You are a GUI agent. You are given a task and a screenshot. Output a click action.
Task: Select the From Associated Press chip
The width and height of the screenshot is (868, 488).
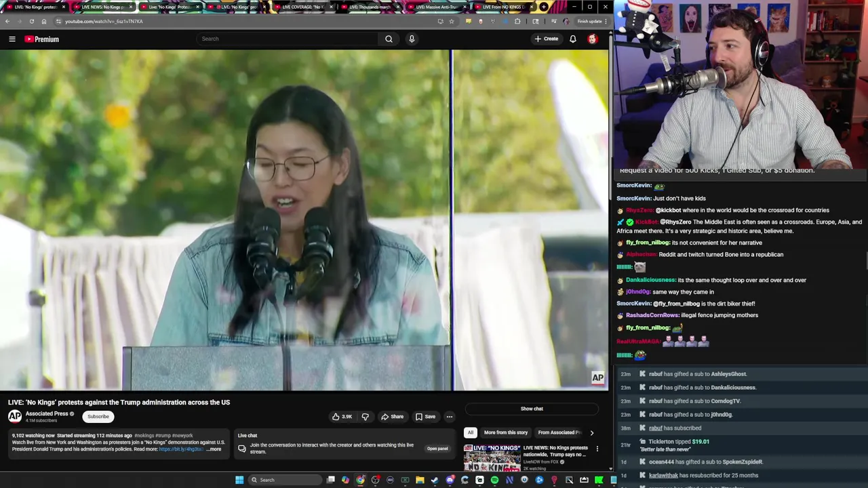pos(559,432)
